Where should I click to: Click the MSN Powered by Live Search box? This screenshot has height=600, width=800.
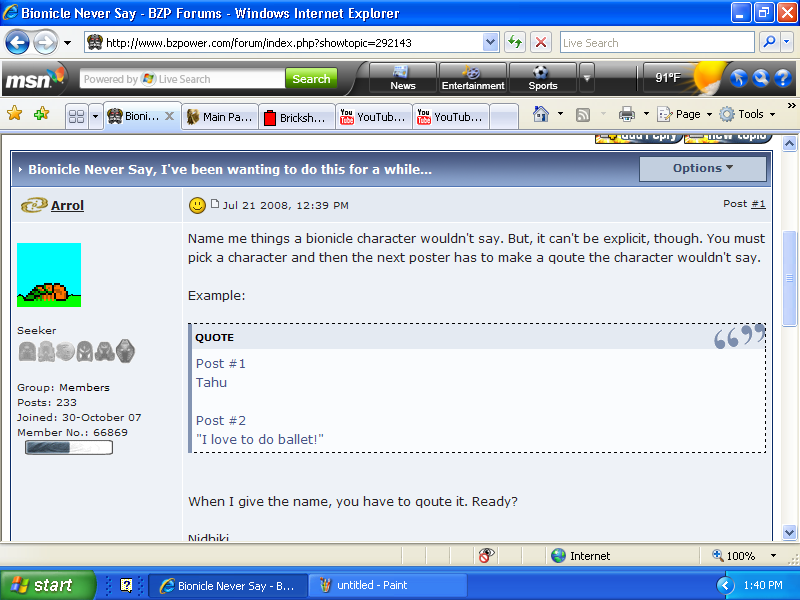click(x=182, y=79)
